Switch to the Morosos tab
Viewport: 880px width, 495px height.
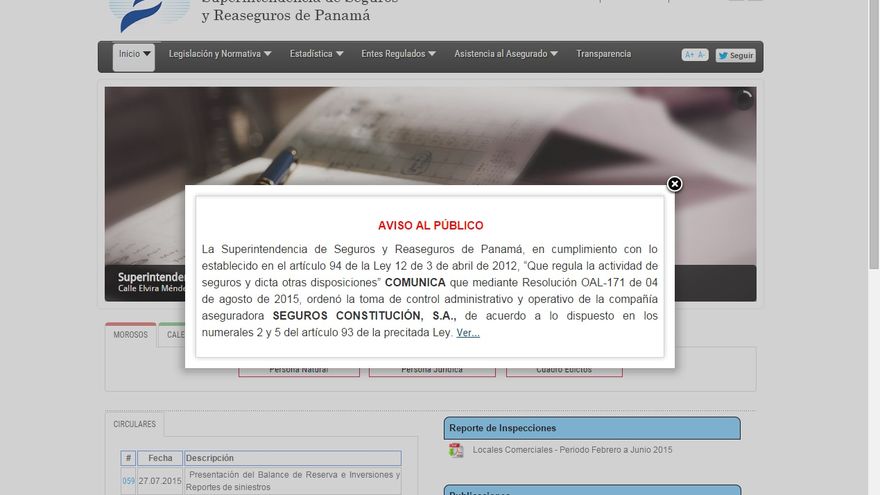(130, 335)
